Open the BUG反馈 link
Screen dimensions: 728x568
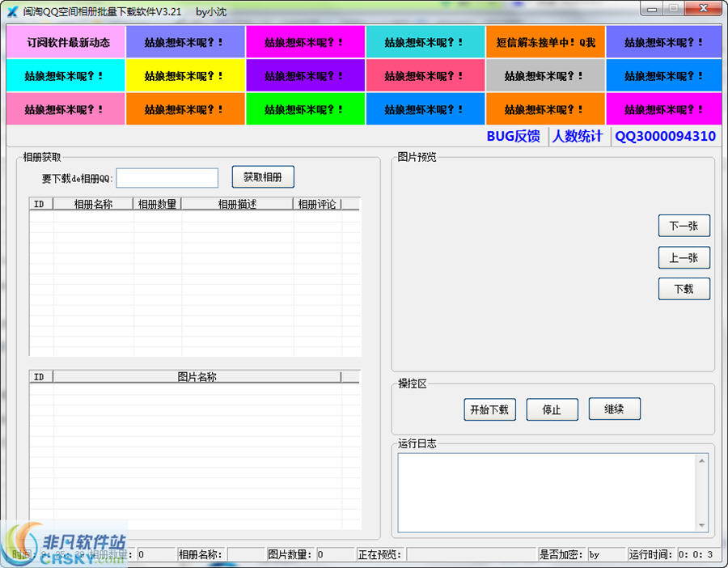pos(513,136)
